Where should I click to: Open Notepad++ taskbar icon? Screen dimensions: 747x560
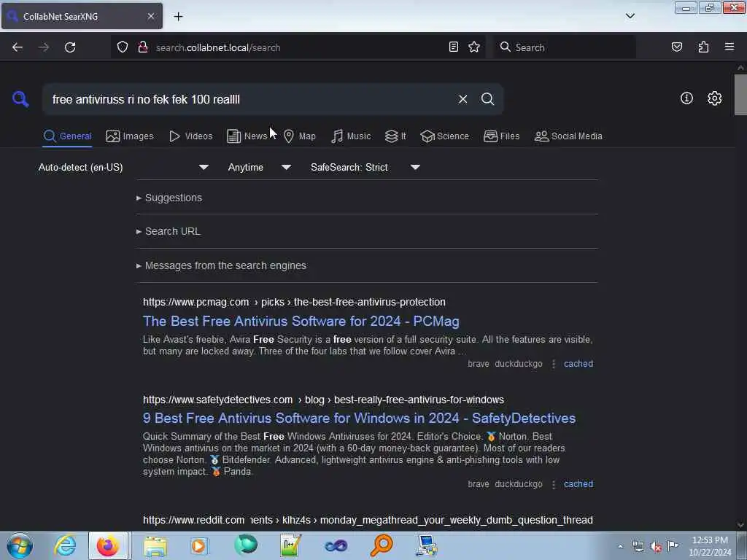point(290,545)
